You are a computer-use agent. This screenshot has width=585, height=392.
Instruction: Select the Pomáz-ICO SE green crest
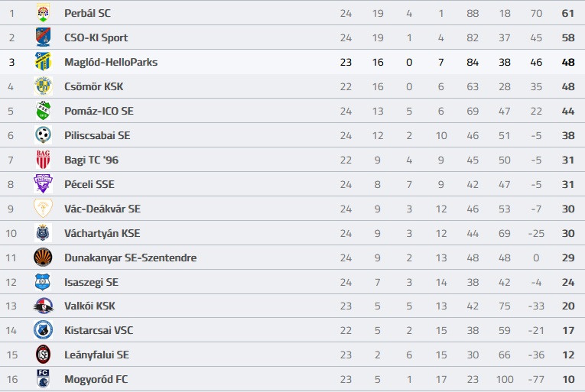pos(43,110)
